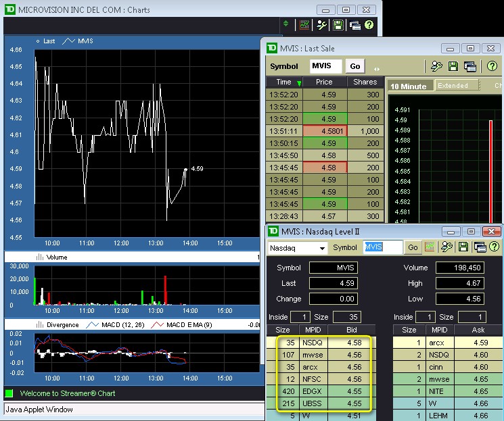
Task: Select NITE ask row at 4.65
Action: (448, 391)
